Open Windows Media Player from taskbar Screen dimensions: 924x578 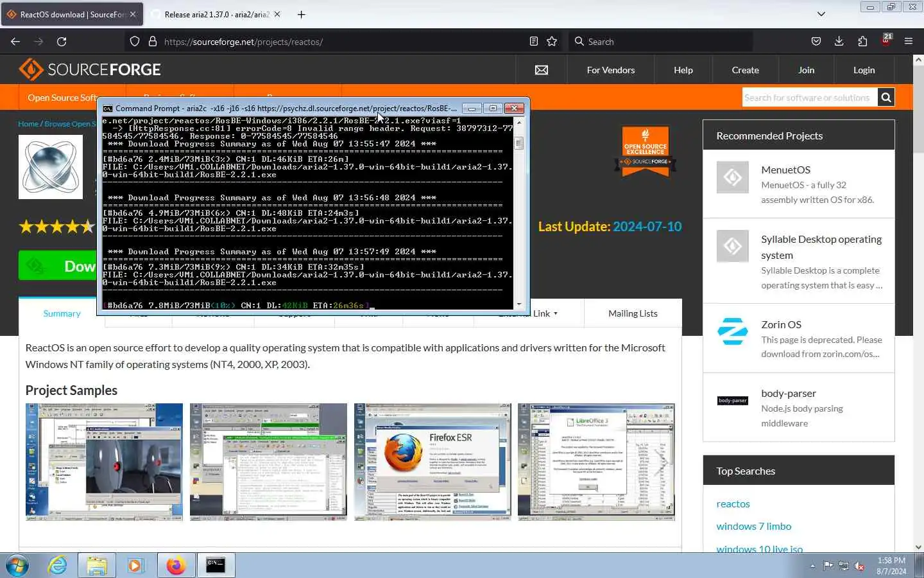pos(135,566)
